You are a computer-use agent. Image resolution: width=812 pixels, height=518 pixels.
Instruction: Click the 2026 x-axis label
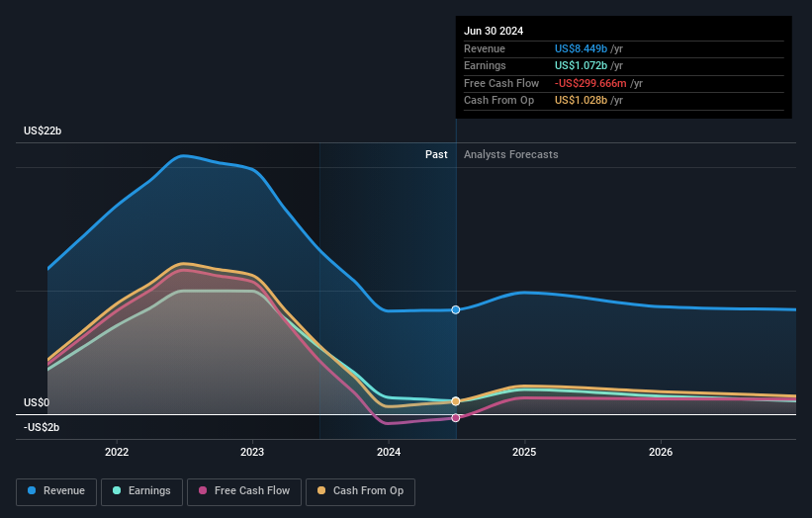click(661, 453)
